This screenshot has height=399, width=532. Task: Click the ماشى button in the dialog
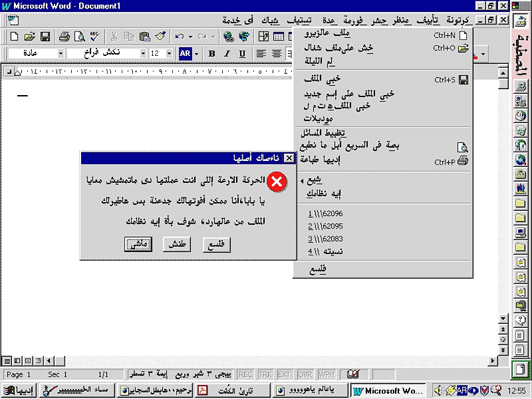[x=138, y=245]
